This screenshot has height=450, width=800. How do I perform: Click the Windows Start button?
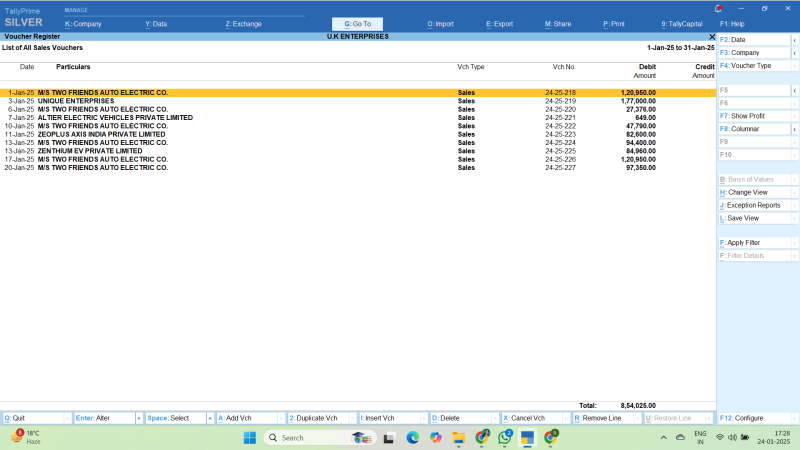[x=249, y=438]
